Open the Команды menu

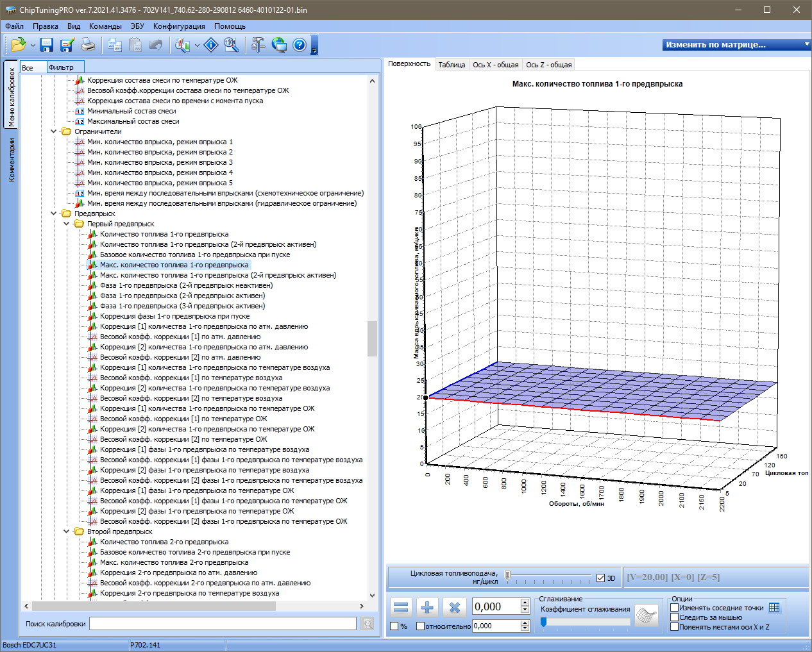coord(105,26)
